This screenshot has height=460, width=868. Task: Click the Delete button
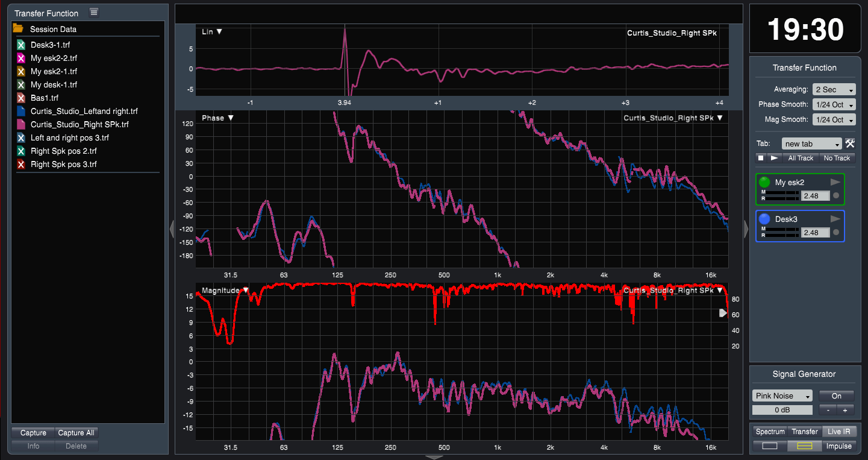click(76, 446)
